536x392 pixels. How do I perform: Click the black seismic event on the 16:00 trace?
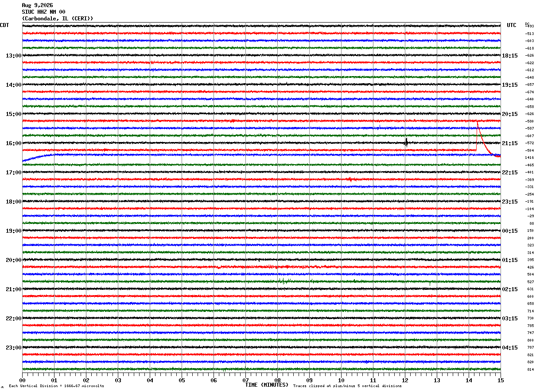coord(406,142)
